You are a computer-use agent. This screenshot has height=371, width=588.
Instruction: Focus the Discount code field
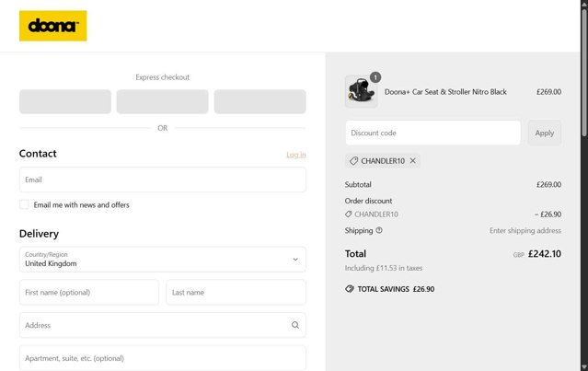[x=433, y=133]
